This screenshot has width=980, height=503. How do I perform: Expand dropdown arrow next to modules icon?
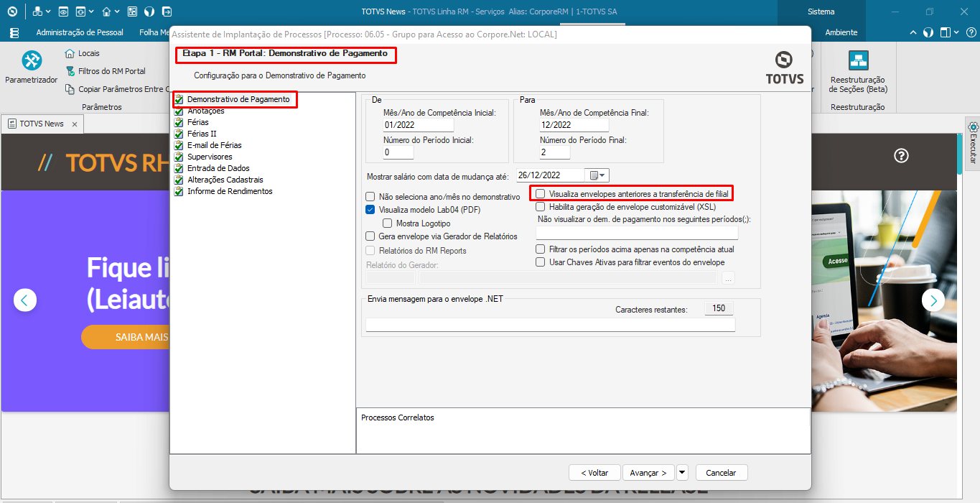coord(47,12)
